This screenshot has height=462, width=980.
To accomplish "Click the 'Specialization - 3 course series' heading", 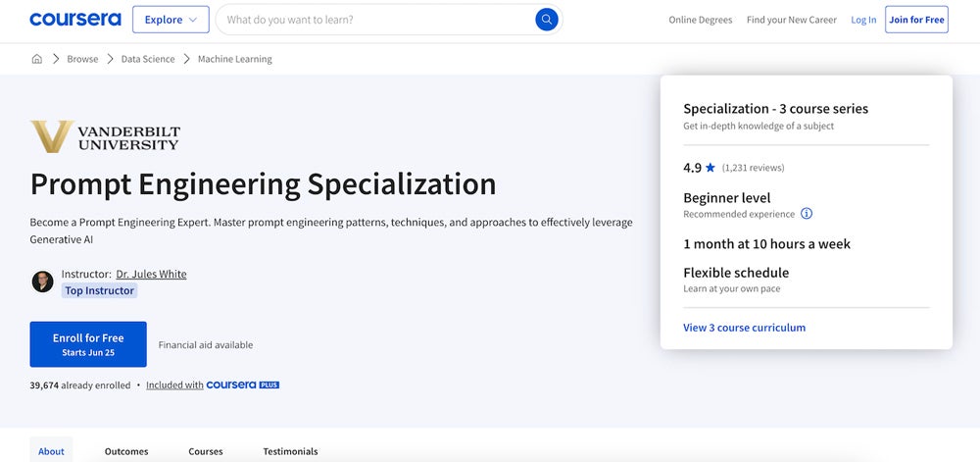I will coord(775,109).
